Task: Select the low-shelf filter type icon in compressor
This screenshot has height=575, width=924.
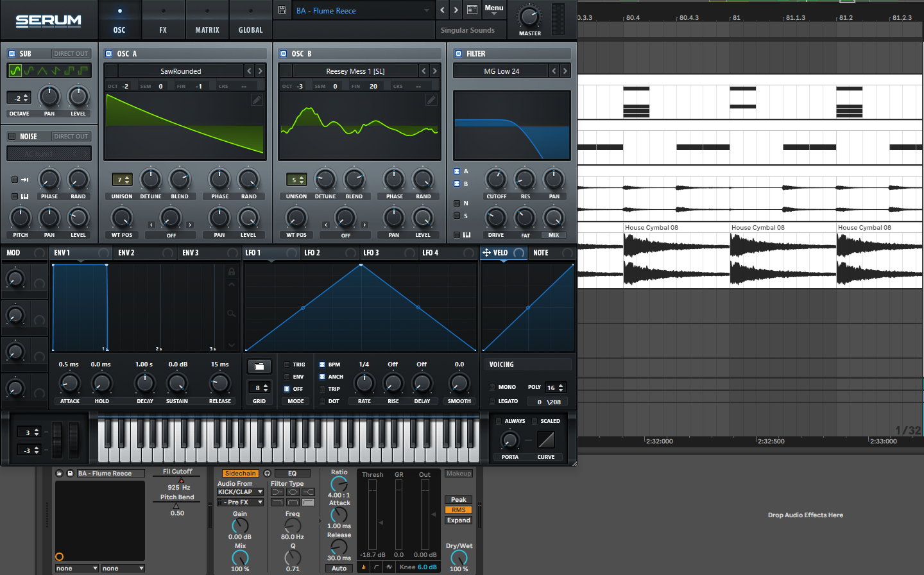Action: coord(277,492)
